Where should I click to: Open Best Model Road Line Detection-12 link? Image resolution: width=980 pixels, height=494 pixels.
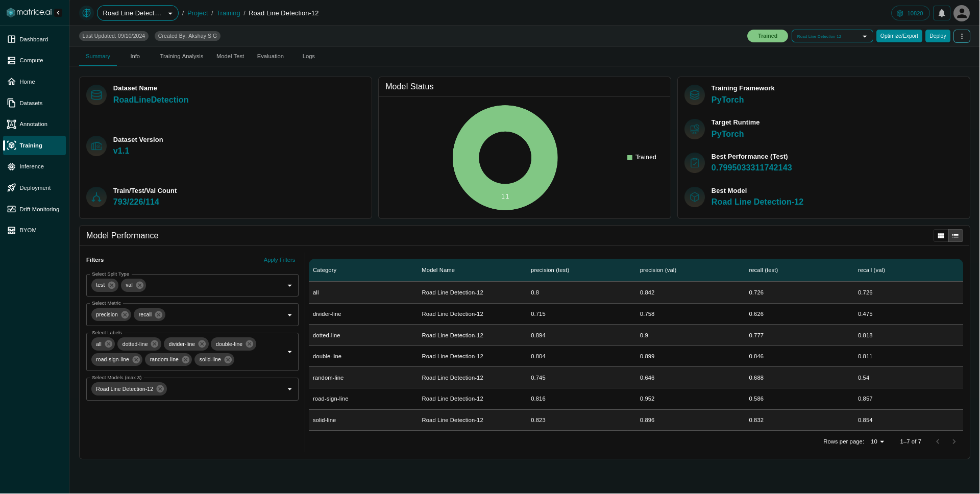pyautogui.click(x=757, y=202)
